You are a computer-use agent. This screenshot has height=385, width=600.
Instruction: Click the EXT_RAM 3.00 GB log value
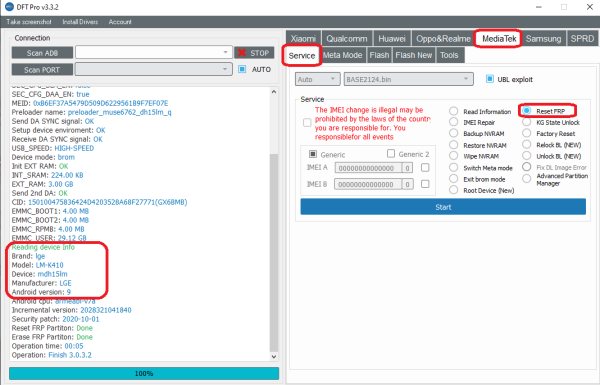60,184
